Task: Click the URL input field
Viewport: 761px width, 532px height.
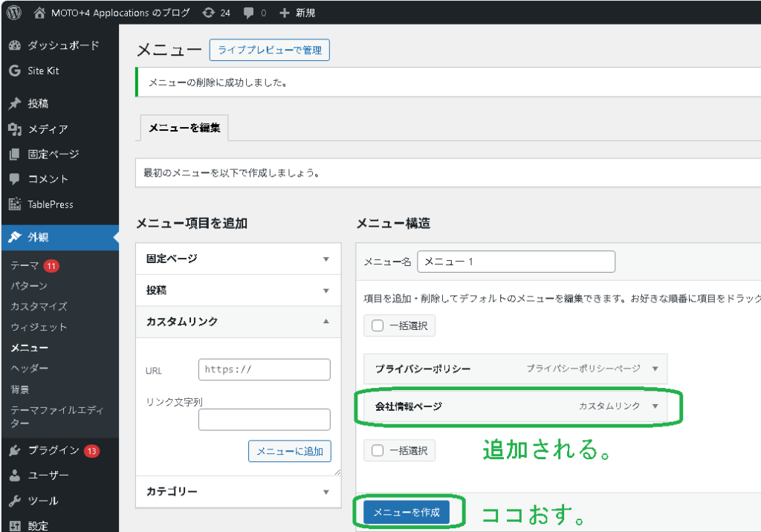Action: [264, 369]
